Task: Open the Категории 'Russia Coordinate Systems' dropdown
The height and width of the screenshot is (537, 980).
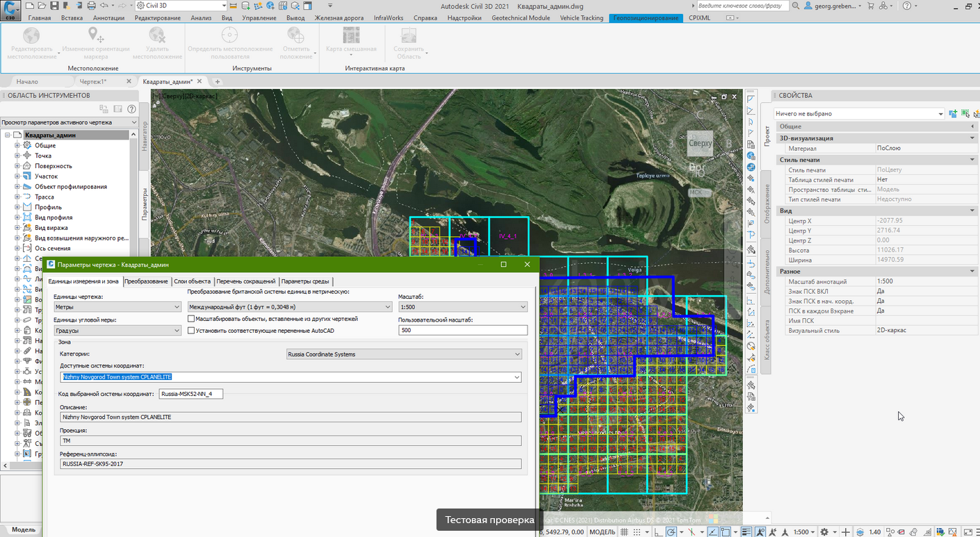Action: tap(404, 354)
